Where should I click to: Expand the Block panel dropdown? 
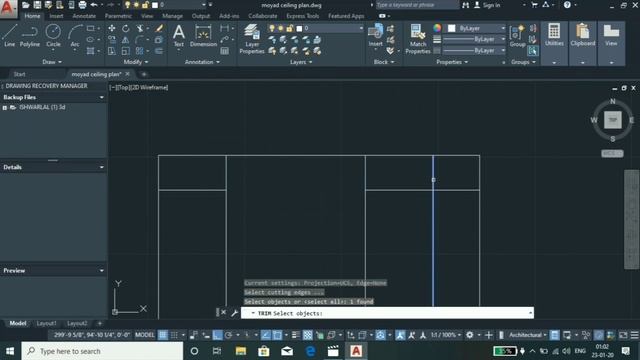384,62
